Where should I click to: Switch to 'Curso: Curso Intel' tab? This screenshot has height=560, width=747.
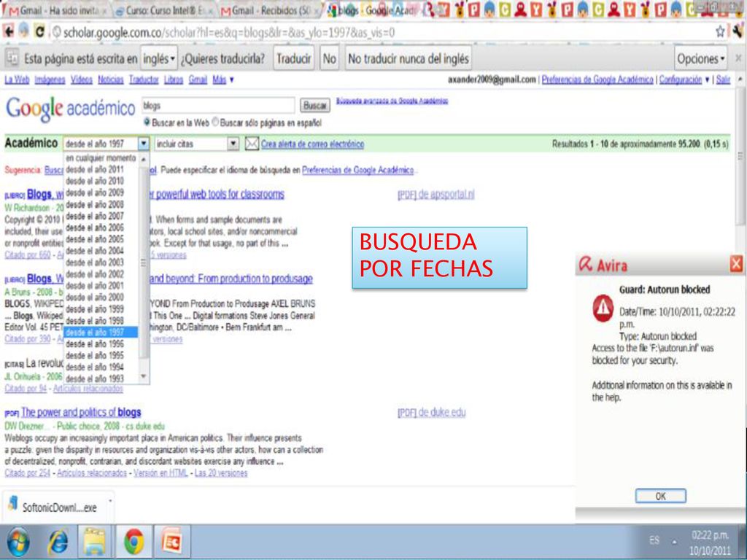tap(164, 10)
